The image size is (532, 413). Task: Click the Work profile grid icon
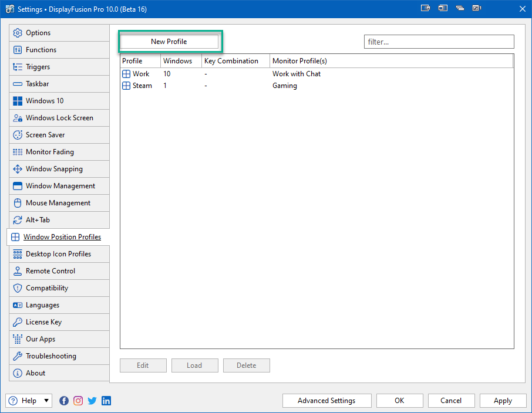pos(126,74)
